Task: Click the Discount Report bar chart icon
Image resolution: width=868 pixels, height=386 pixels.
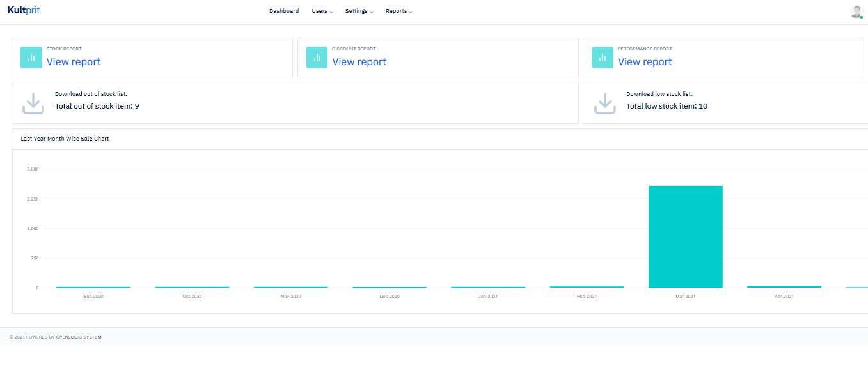Action: tap(317, 58)
